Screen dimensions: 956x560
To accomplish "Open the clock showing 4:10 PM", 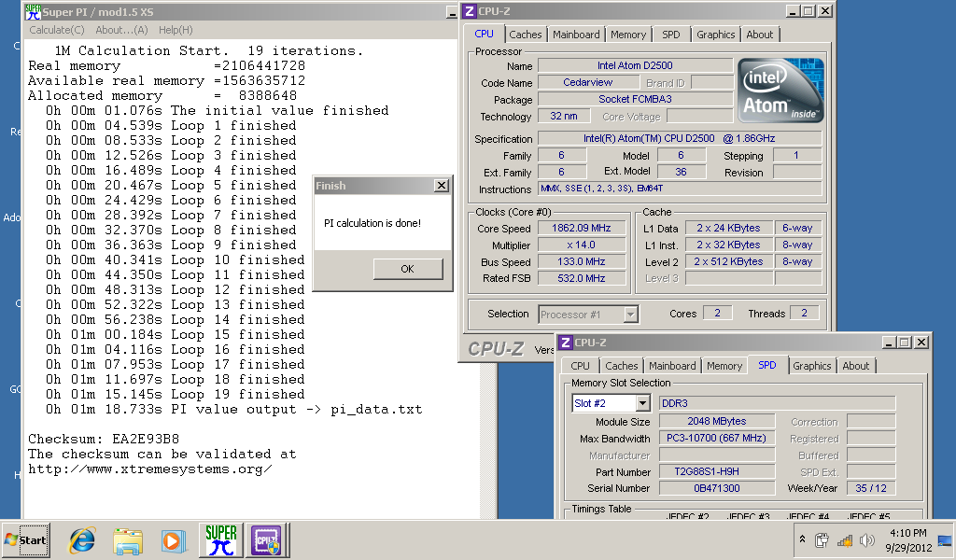I will 908,539.
